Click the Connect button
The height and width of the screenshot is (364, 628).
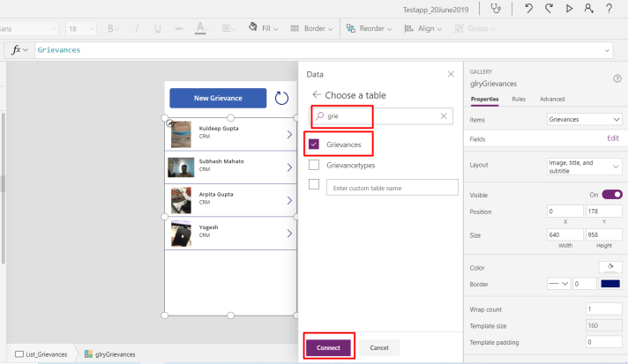329,347
